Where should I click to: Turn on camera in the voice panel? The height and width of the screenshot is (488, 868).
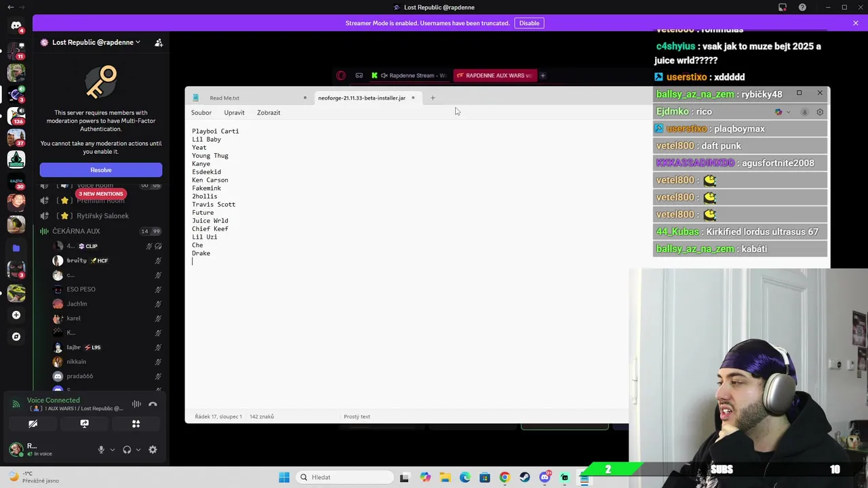pyautogui.click(x=33, y=424)
